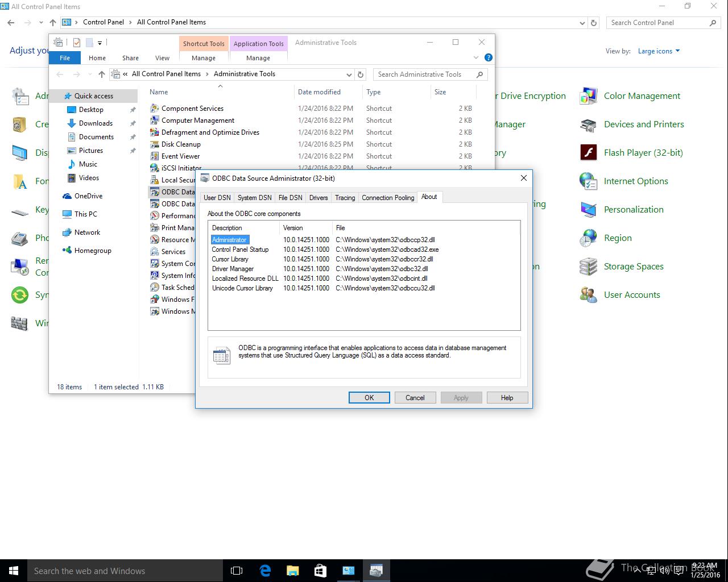The height and width of the screenshot is (582, 728).
Task: Open Windows Store from taskbar
Action: tap(320, 571)
